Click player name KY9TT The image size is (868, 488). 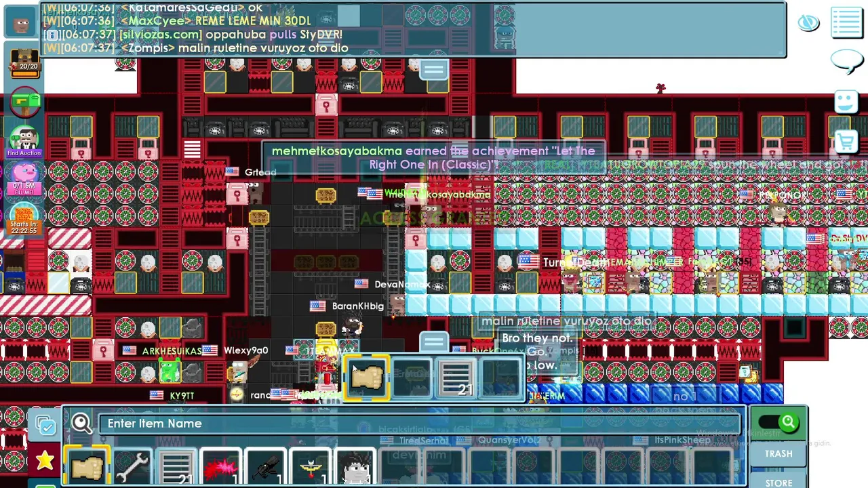(x=182, y=396)
